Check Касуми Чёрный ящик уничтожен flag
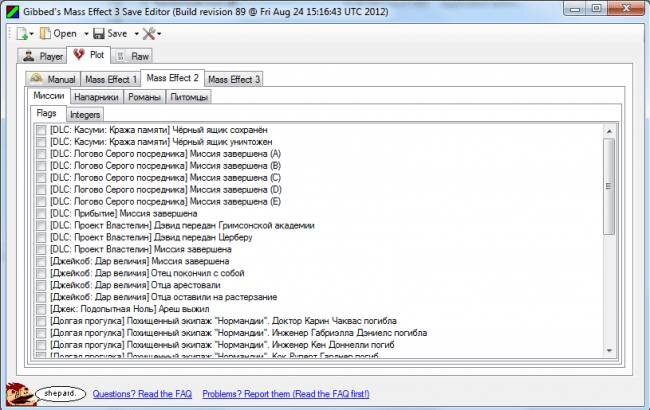The image size is (650, 410). [x=41, y=142]
